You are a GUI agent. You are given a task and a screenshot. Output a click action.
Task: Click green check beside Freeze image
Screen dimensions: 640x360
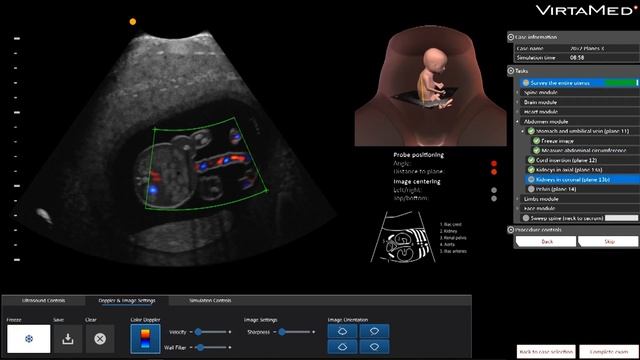click(x=536, y=141)
